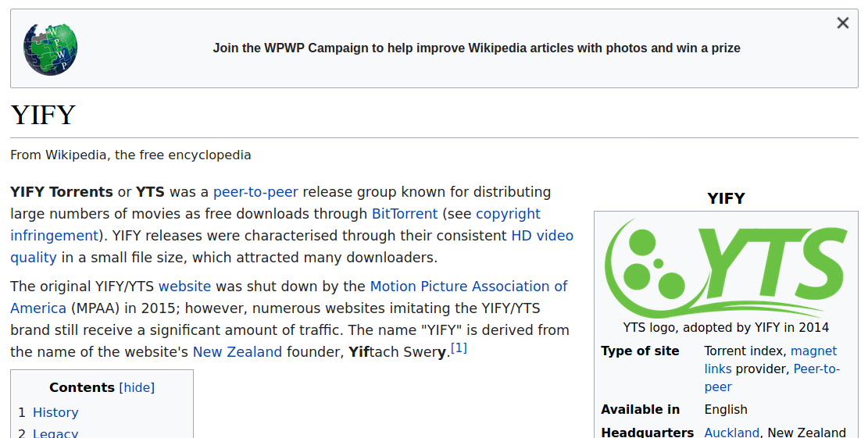Open the WPWP Campaign banner text

click(477, 48)
